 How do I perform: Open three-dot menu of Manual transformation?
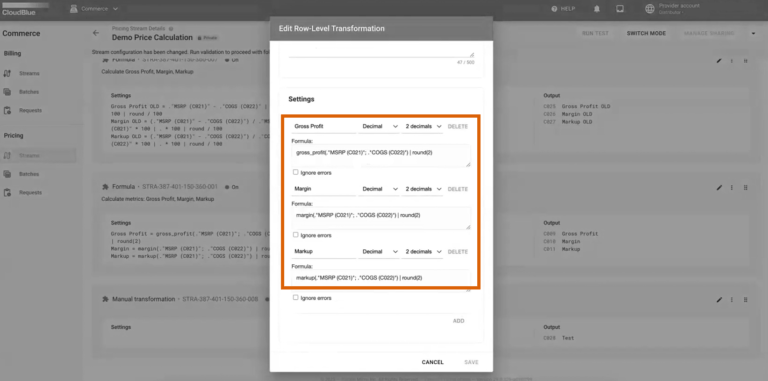[x=732, y=300]
